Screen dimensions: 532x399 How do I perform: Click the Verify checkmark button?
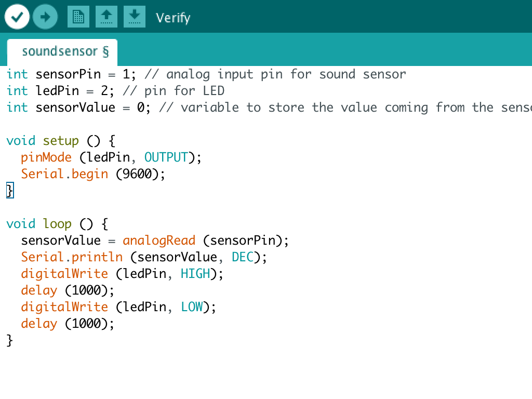point(17,17)
